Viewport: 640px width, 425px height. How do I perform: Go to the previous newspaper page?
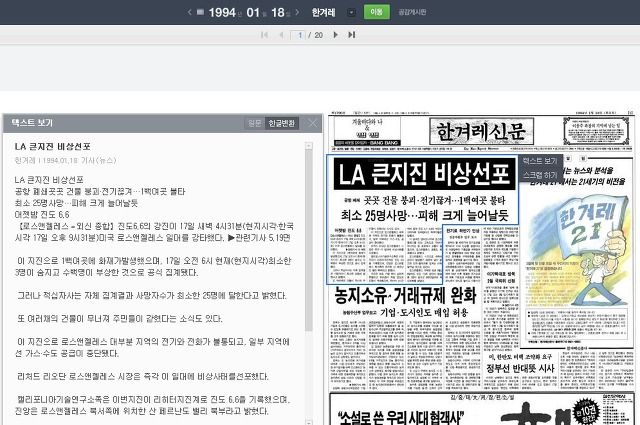(281, 35)
